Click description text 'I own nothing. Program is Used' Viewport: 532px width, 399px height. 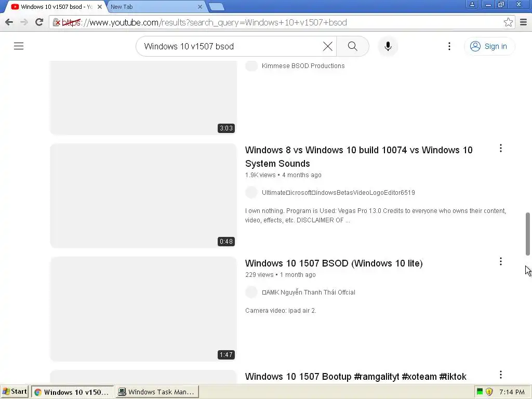(x=376, y=216)
